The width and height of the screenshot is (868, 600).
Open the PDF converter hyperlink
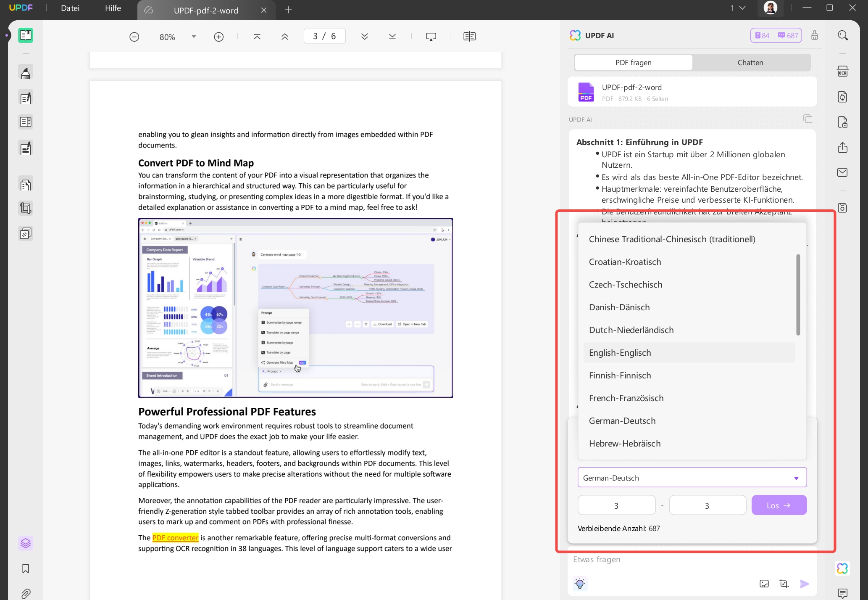[175, 537]
